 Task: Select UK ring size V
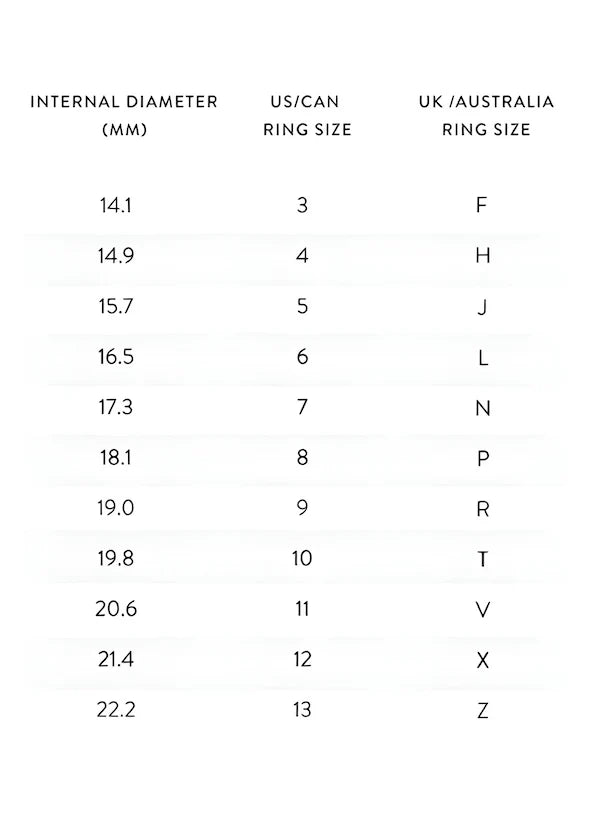(482, 609)
